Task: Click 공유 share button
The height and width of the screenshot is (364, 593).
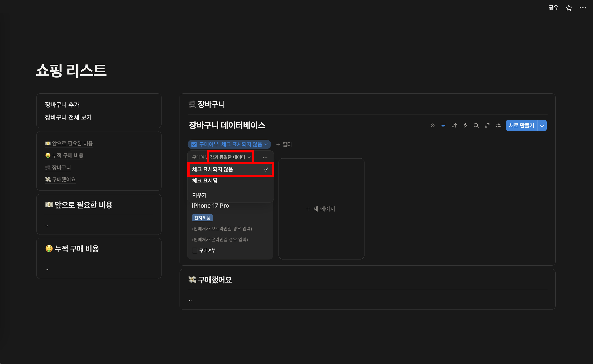Action: (x=553, y=8)
